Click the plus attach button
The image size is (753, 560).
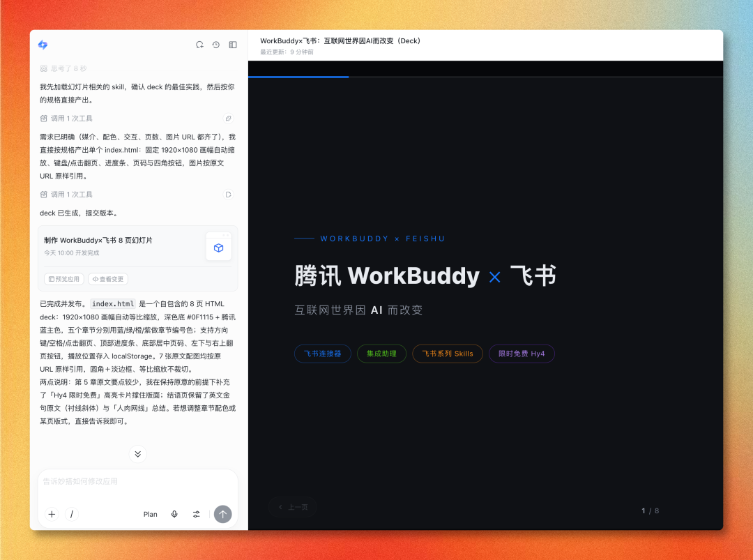(x=52, y=514)
